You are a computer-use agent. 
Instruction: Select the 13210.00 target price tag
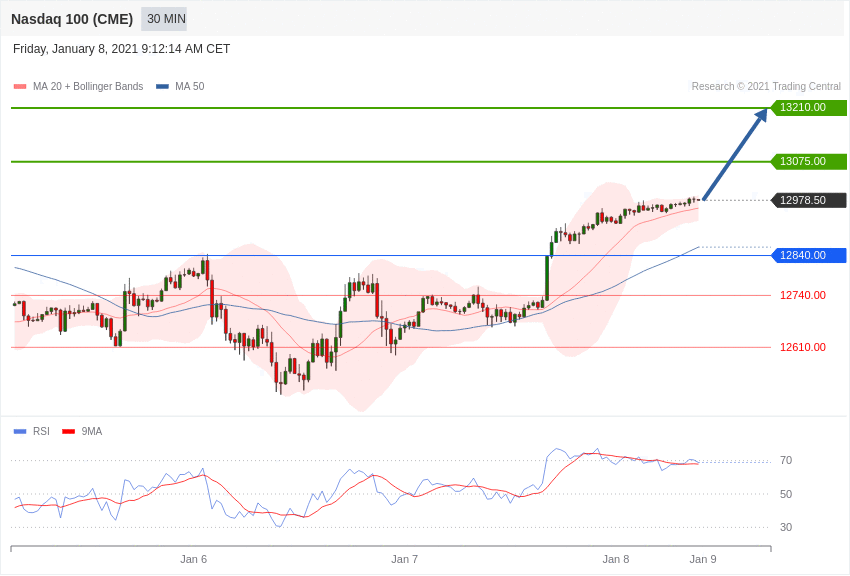click(x=808, y=108)
